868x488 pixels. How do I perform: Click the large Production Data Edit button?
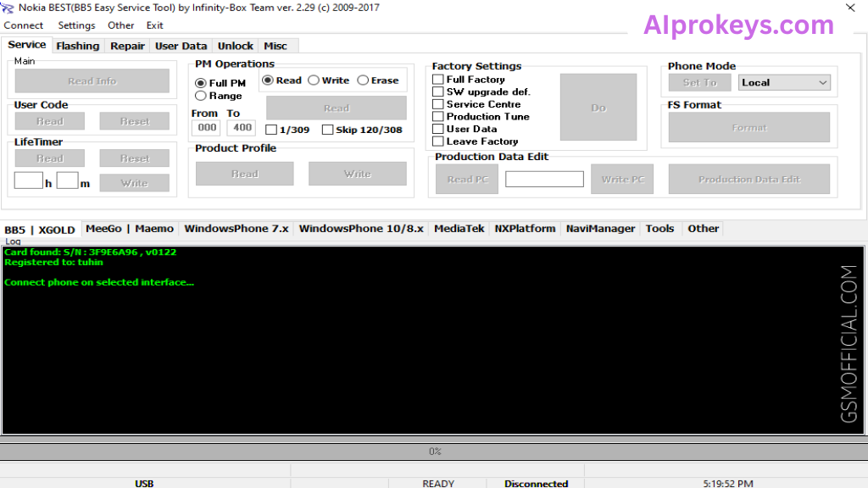(x=749, y=180)
